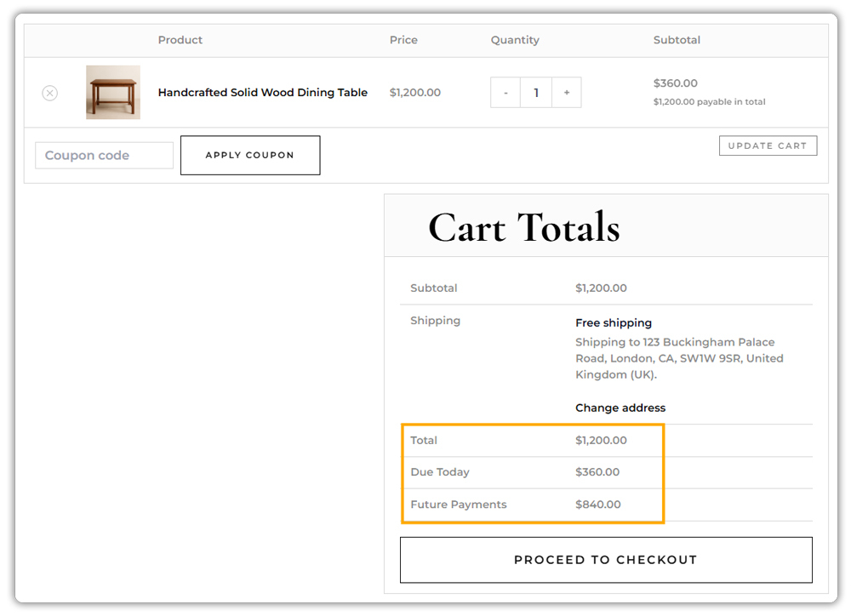Screen dimensions: 851x616
Task: Click the minus icon to decrease quantity
Action: [505, 92]
